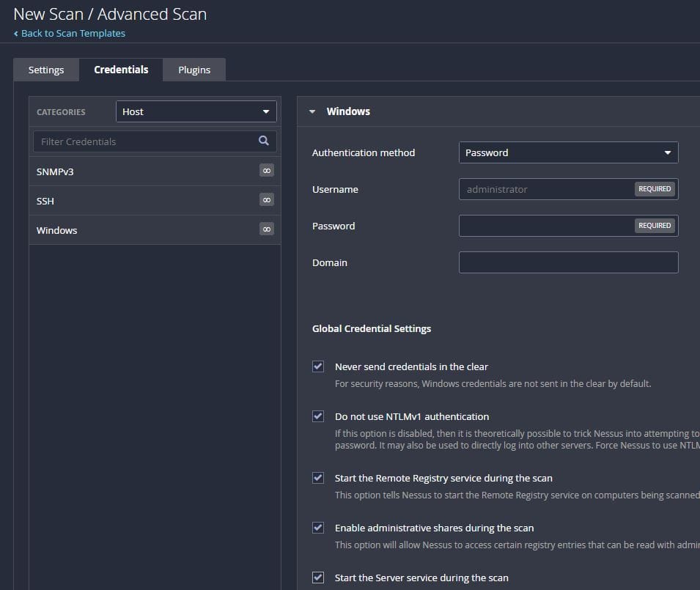
Task: Click the infinity icon next to Windows
Action: tap(267, 229)
